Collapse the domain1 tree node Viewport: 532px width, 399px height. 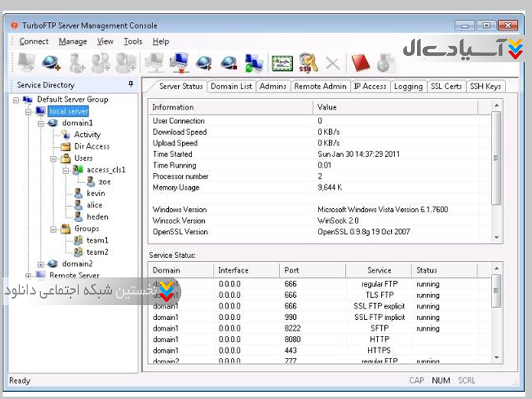point(41,123)
